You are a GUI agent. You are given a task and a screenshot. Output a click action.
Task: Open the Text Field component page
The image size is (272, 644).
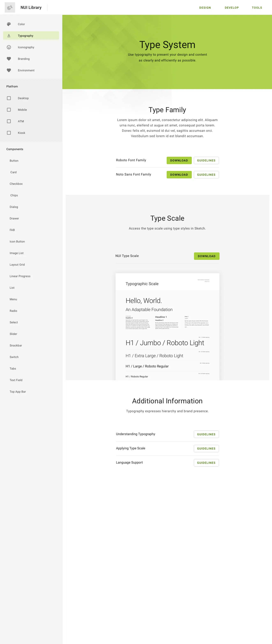point(16,380)
